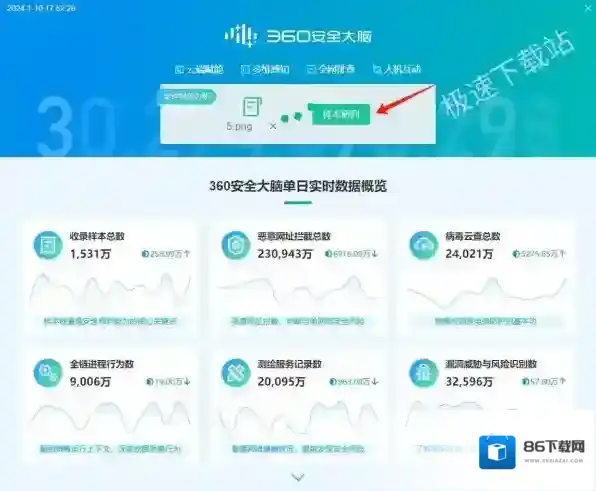Click the 病毒云查总数 title

(x=473, y=236)
